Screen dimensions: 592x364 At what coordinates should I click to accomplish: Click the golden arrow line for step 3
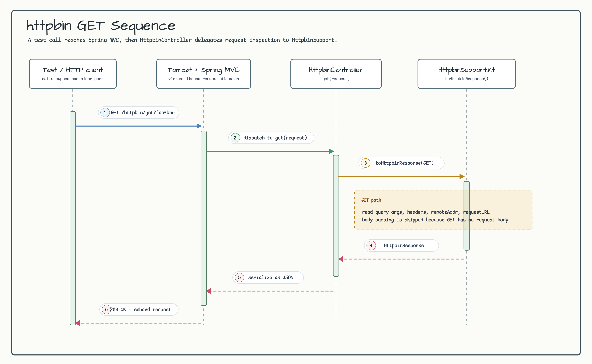[402, 176]
